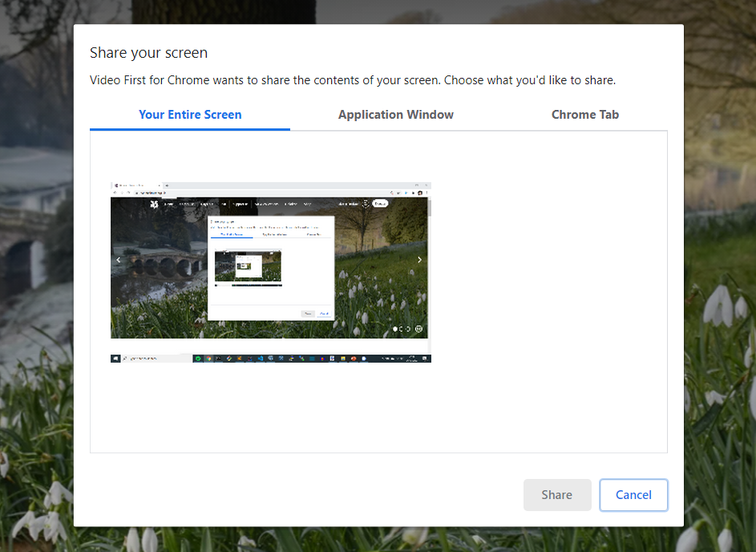The image size is (756, 552).
Task: Select the Your Entire Screen tab
Action: point(189,114)
